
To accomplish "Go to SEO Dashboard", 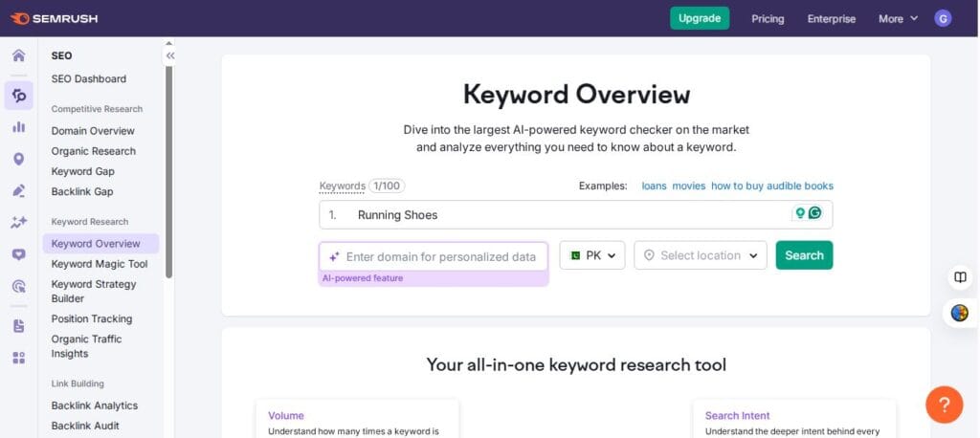I will (89, 78).
